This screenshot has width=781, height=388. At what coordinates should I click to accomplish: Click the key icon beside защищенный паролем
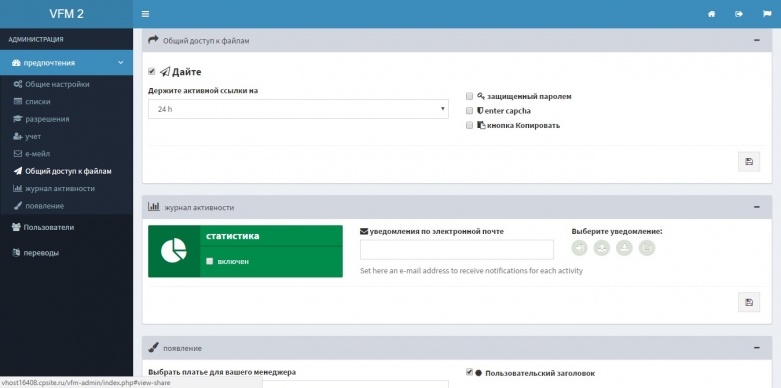pos(481,96)
